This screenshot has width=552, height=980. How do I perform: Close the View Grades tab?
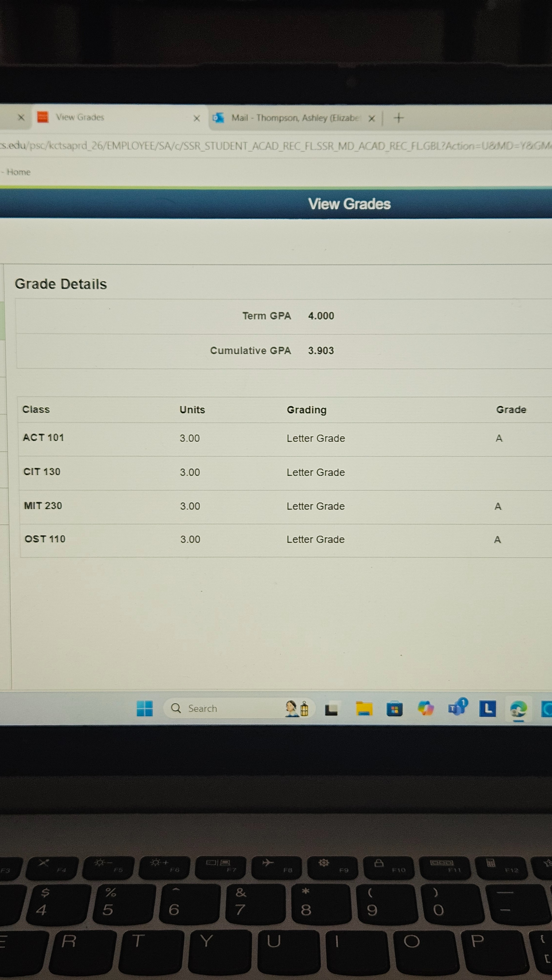click(x=196, y=118)
